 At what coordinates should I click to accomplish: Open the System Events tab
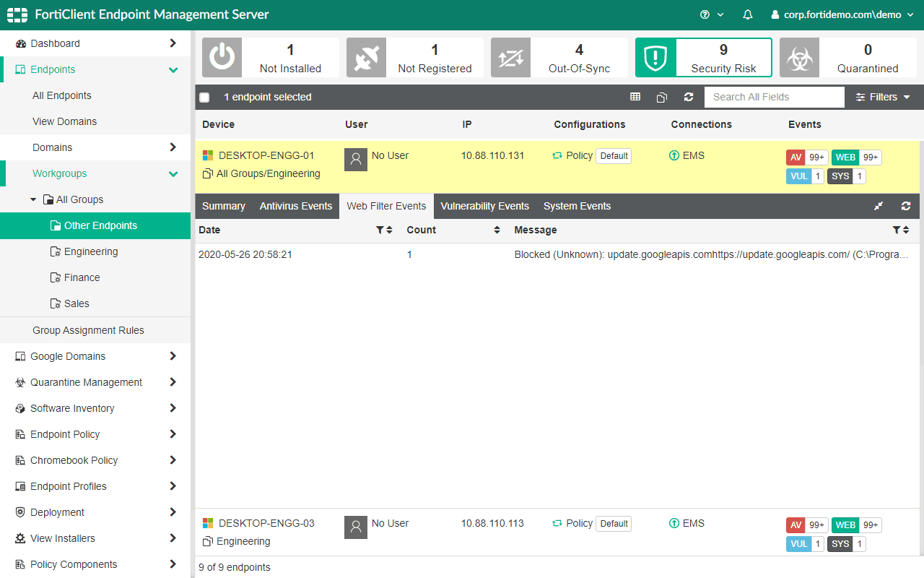577,206
